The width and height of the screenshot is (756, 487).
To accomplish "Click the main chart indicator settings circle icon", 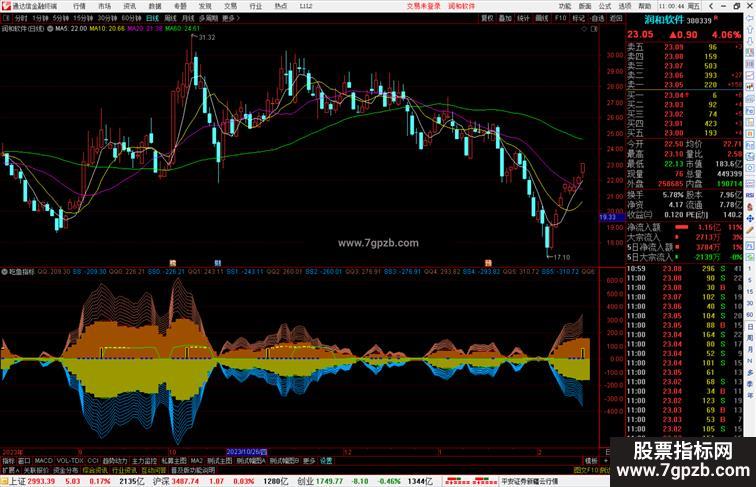I will [50, 29].
